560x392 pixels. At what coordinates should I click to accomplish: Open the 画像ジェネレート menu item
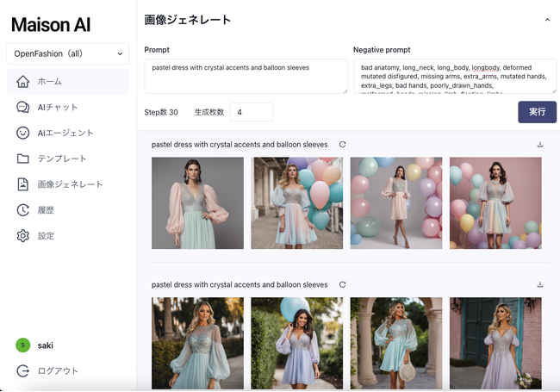coord(69,184)
